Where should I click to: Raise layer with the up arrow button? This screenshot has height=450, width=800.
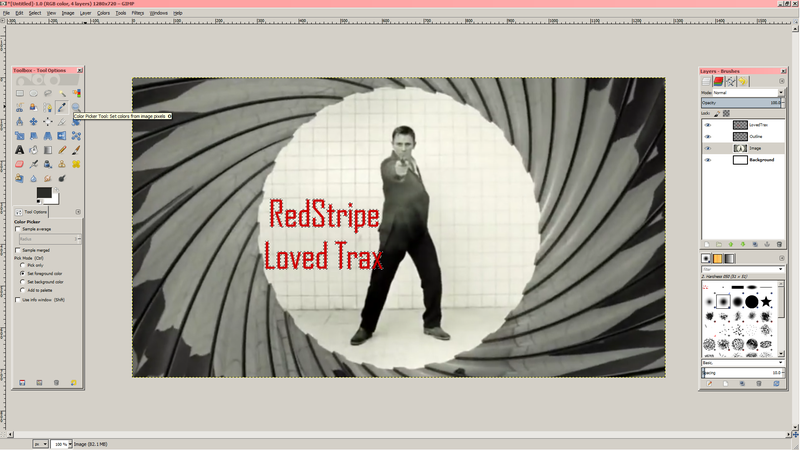pos(731,244)
